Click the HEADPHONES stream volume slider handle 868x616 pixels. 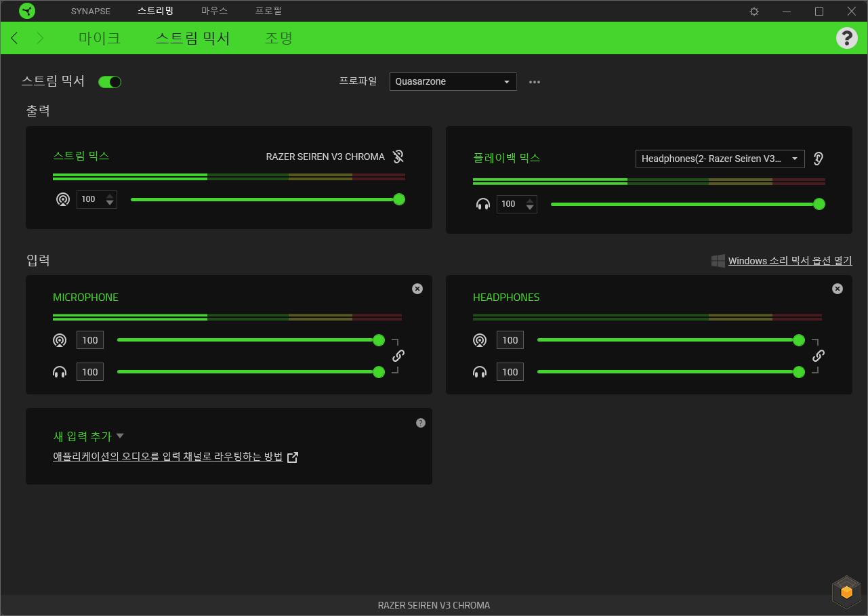point(799,340)
